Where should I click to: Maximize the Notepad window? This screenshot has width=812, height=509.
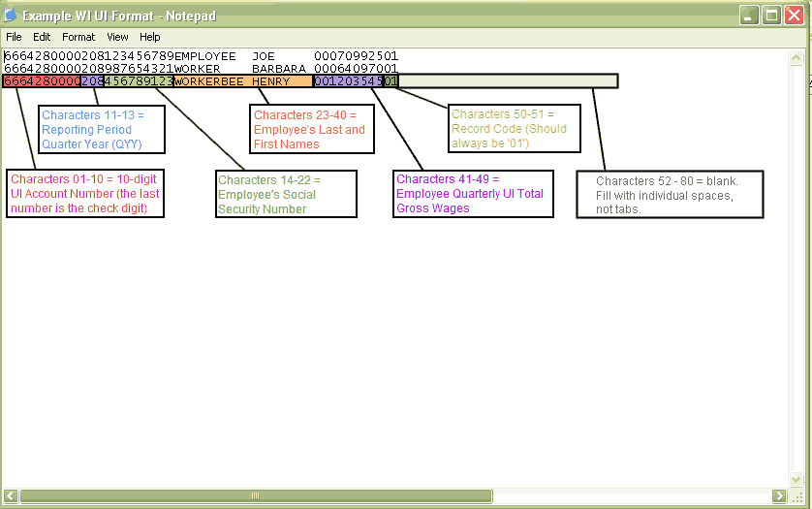coord(771,16)
